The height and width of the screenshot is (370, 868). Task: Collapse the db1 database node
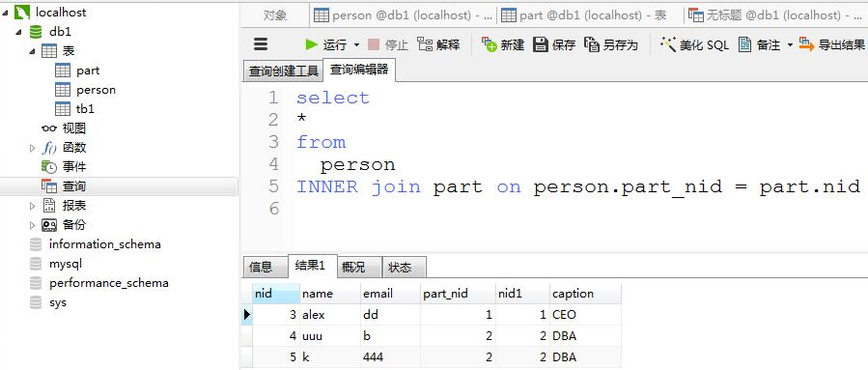tap(19, 32)
